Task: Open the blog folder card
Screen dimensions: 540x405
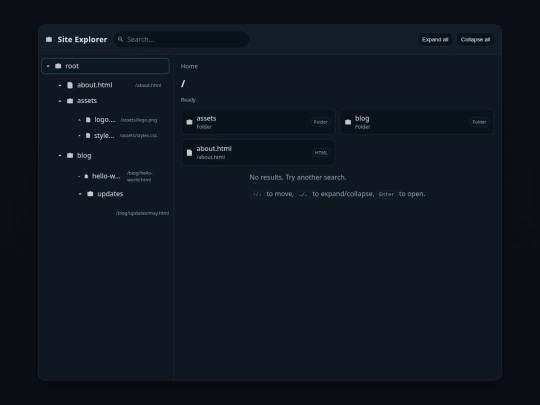Action: [416, 122]
